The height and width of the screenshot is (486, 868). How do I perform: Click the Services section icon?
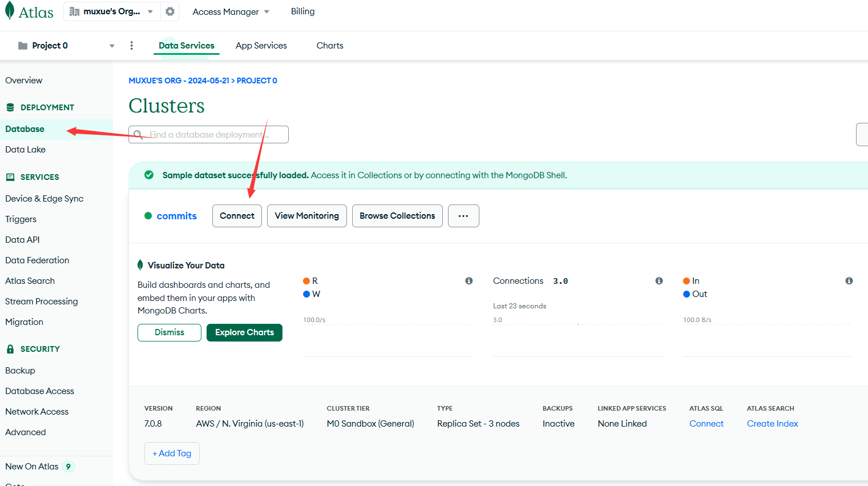tap(10, 177)
